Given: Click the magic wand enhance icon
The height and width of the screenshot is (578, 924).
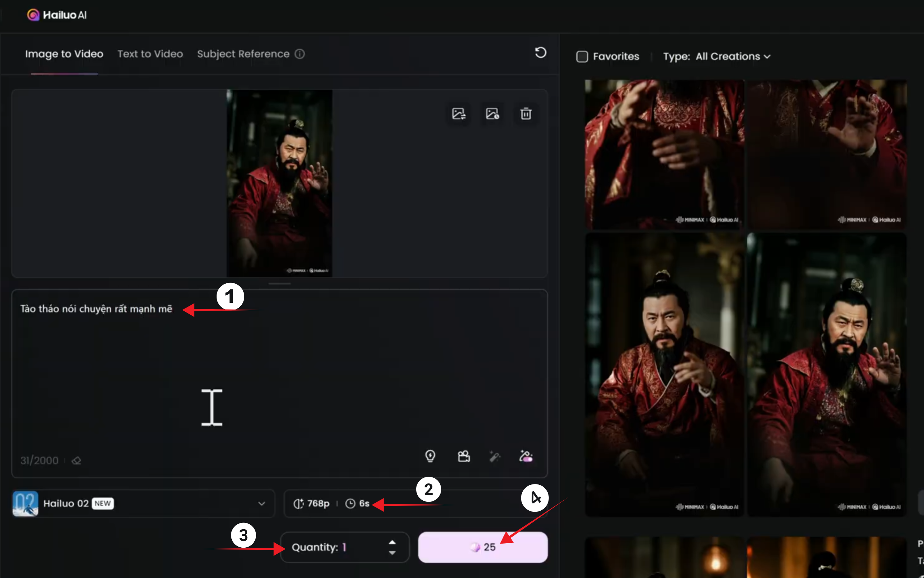Looking at the screenshot, I should 495,456.
